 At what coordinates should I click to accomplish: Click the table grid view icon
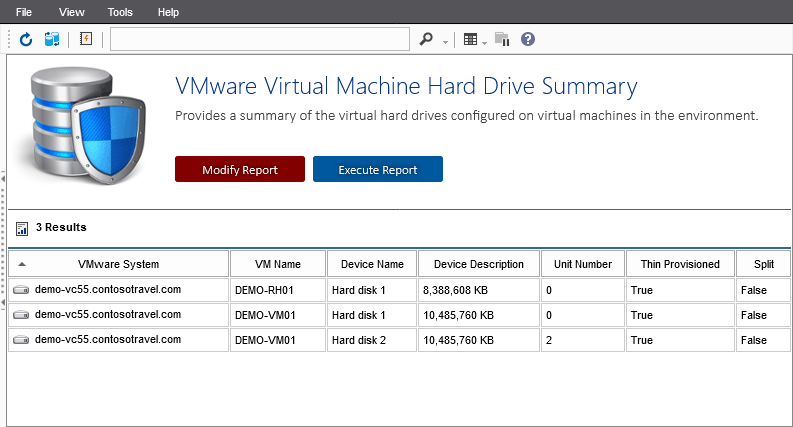tap(470, 39)
